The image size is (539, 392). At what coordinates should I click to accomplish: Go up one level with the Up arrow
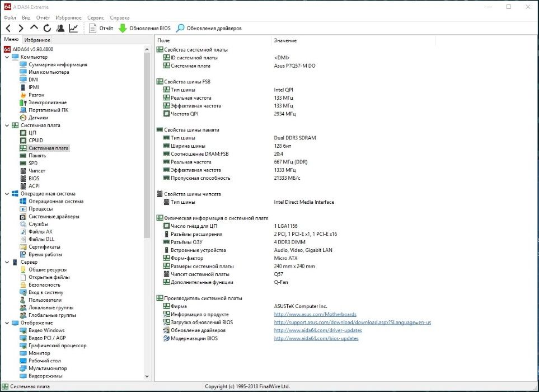pos(34,28)
